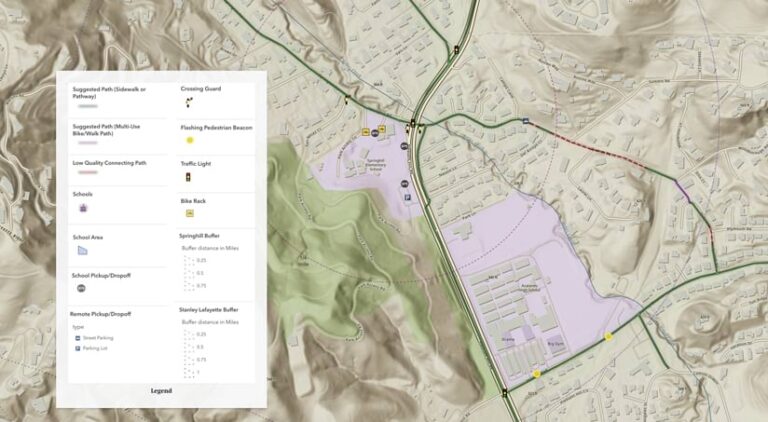Click the bike rack marker west of the pickup icon
Image resolution: width=768 pixels, height=422 pixels.
[x=365, y=132]
